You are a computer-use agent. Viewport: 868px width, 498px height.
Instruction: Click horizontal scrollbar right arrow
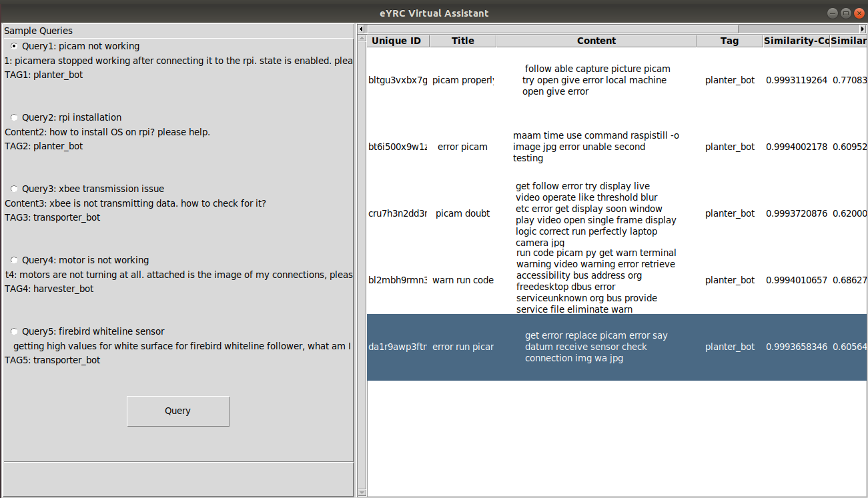click(863, 29)
